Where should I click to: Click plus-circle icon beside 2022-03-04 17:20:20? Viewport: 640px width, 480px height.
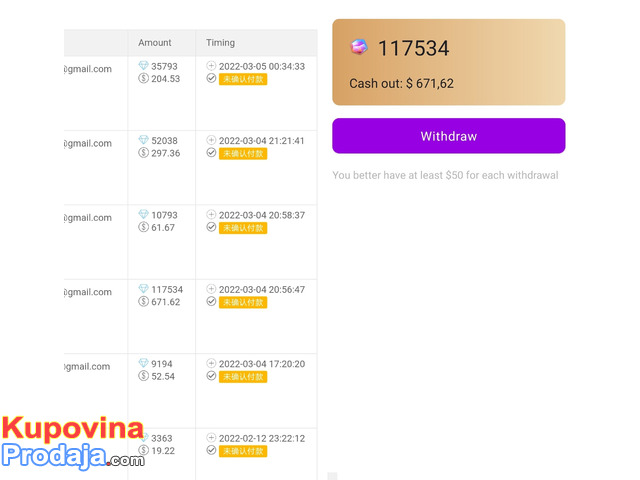coord(211,363)
